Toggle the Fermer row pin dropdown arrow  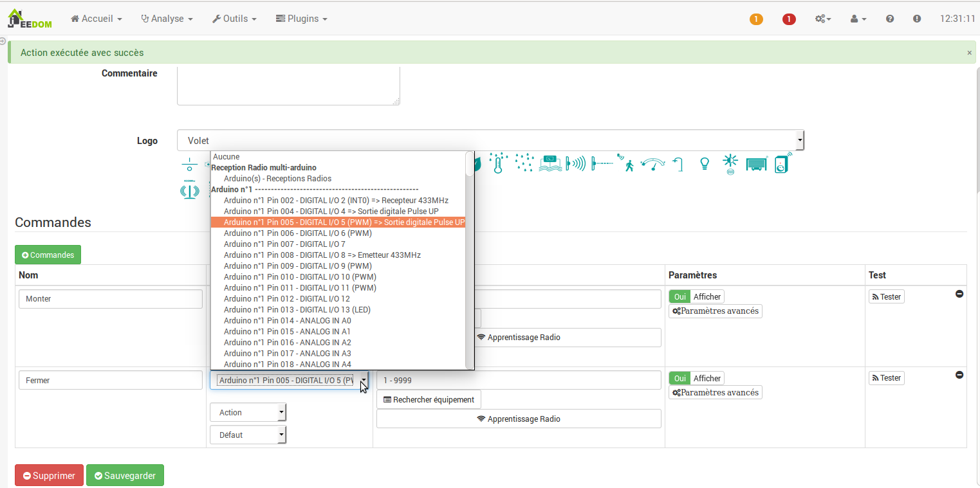point(364,381)
